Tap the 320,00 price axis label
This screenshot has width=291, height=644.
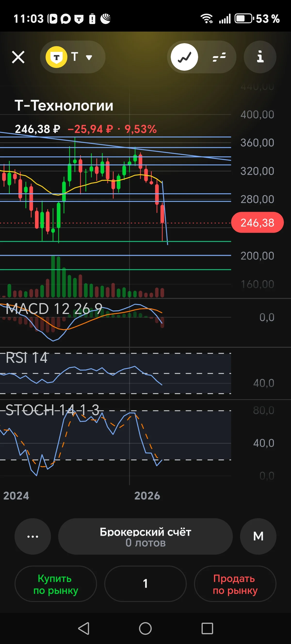257,171
